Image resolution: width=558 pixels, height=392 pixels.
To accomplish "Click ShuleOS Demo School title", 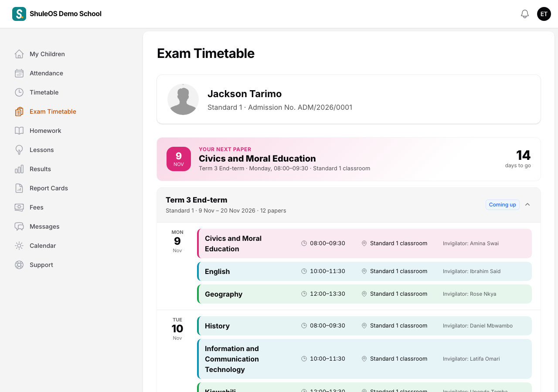I will (65, 14).
